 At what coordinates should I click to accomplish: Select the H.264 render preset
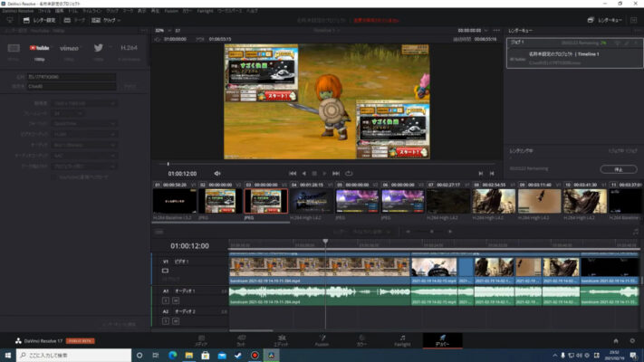coord(129,48)
